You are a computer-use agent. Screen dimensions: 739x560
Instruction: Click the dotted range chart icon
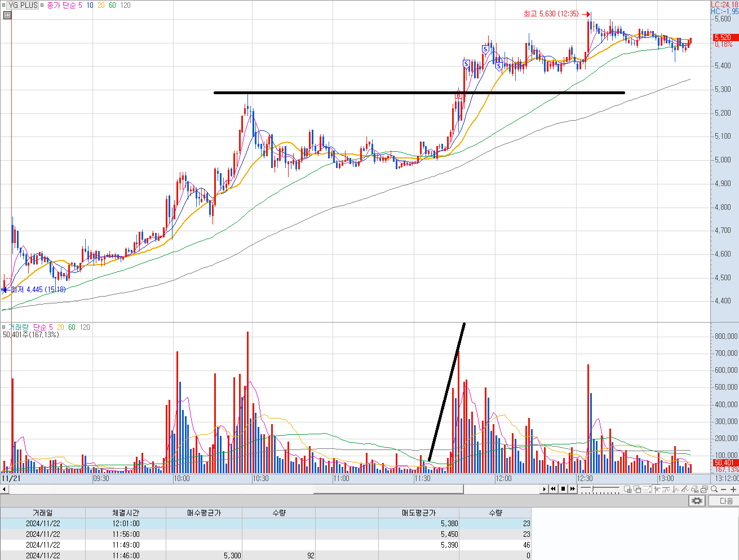647,489
